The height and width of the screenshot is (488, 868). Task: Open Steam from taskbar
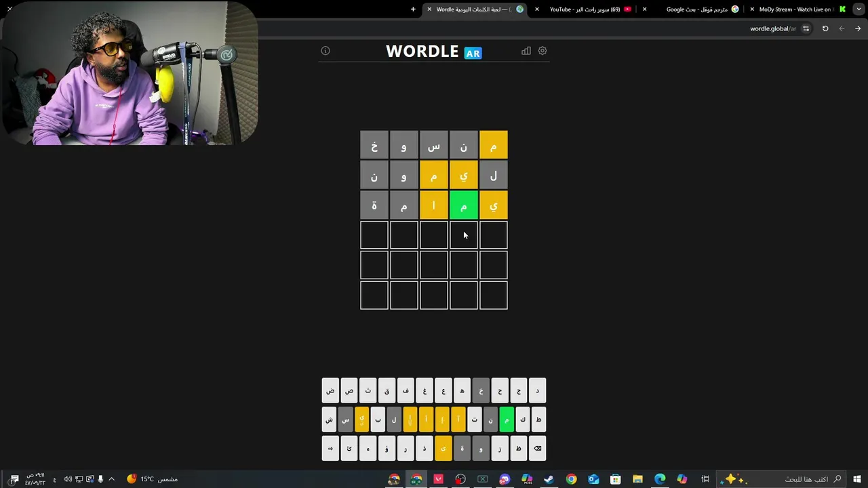[x=549, y=479]
